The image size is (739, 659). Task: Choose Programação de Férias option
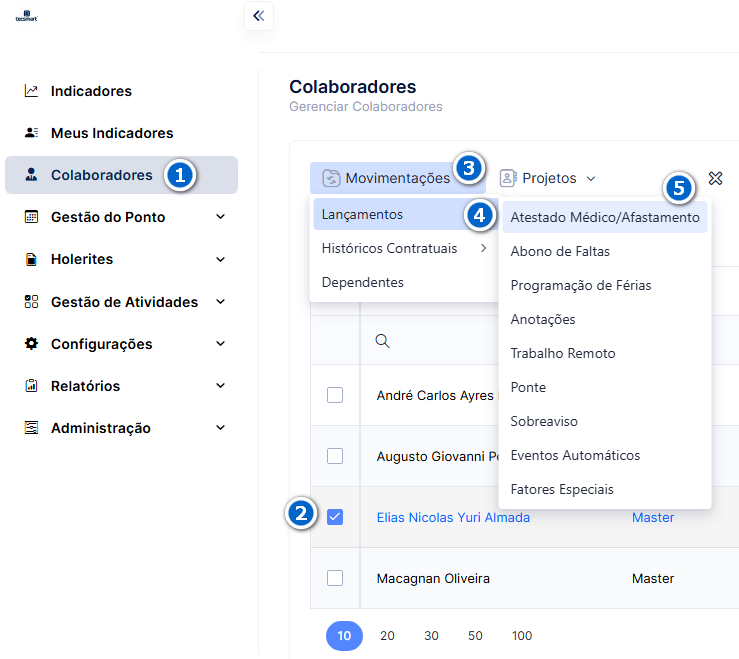pyautogui.click(x=605, y=285)
